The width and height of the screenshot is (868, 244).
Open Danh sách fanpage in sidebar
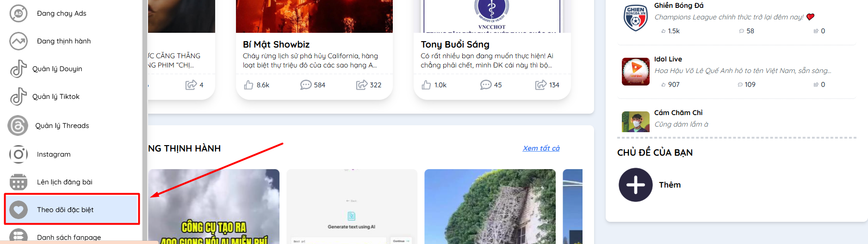[x=69, y=237]
